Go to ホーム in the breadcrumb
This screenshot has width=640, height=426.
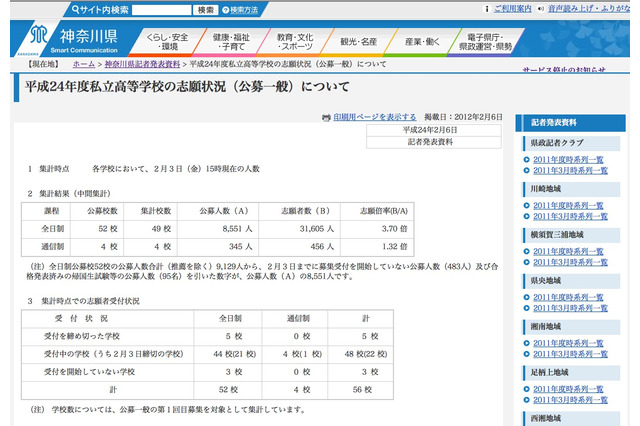point(84,64)
